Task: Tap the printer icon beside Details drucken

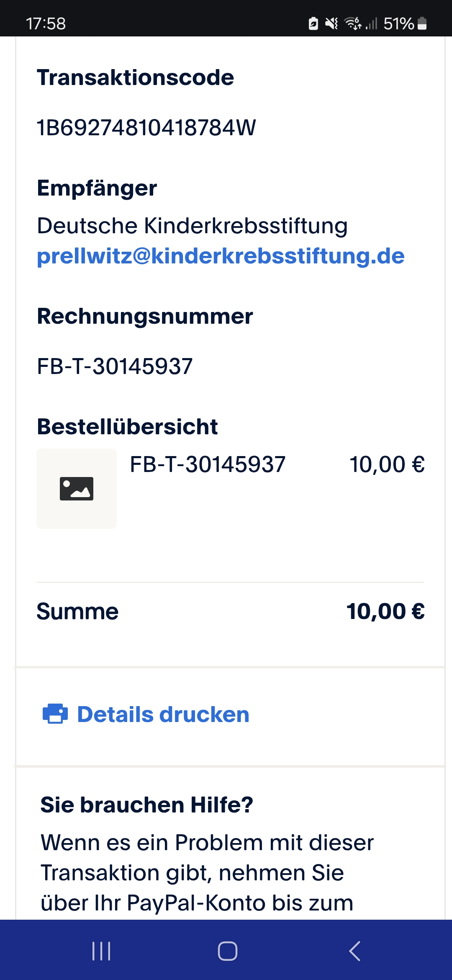Action: tap(55, 714)
